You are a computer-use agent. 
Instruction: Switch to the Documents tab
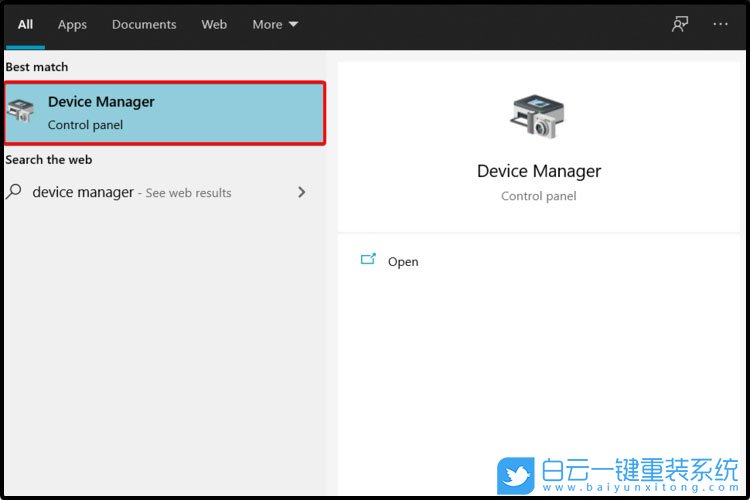point(144,24)
